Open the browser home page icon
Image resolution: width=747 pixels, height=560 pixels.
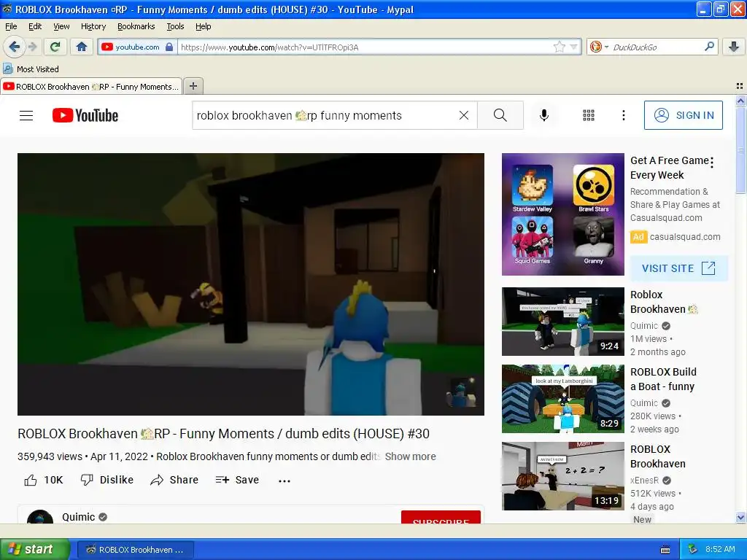pyautogui.click(x=82, y=47)
